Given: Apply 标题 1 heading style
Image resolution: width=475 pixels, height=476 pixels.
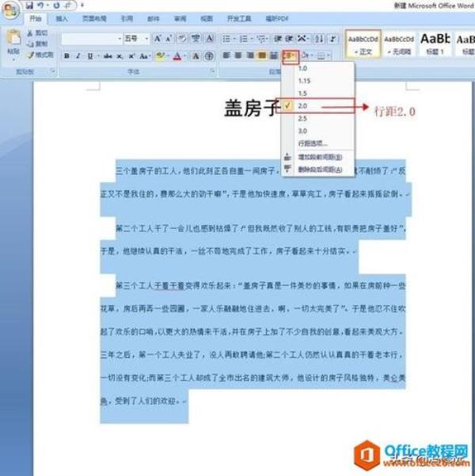Looking at the screenshot, I should 435,44.
